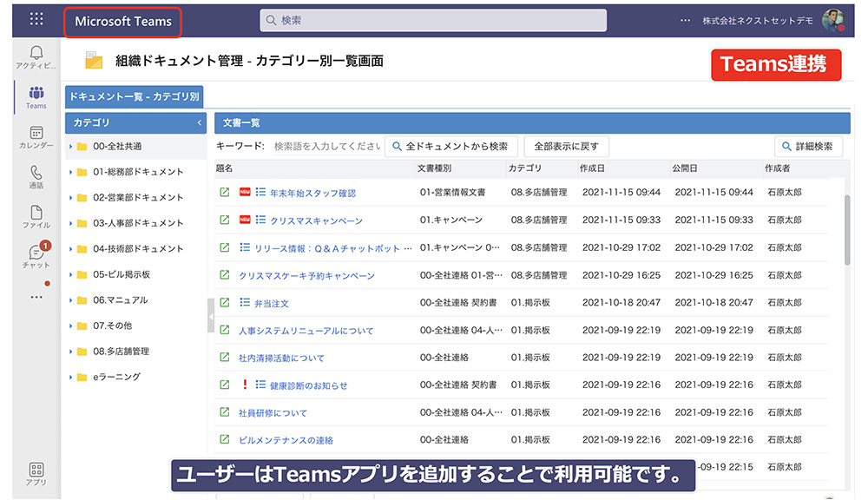Sort by カテゴリ column header
The image size is (868, 500).
point(525,168)
